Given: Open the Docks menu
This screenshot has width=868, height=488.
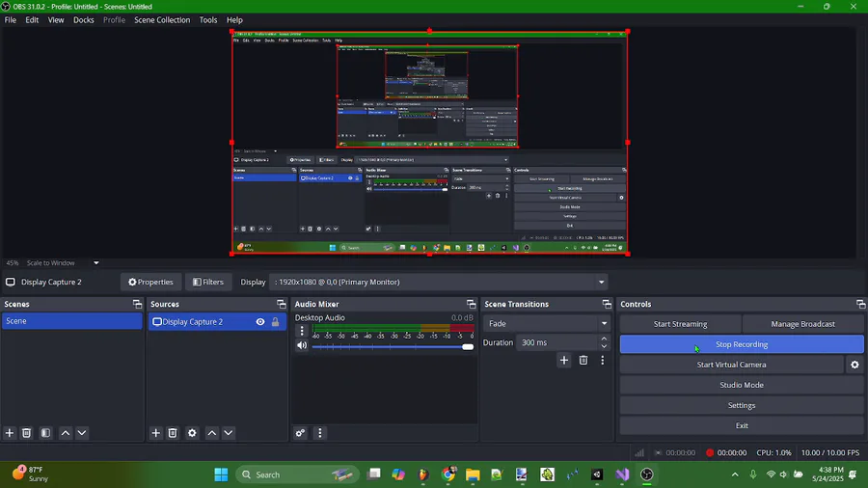Looking at the screenshot, I should (84, 19).
